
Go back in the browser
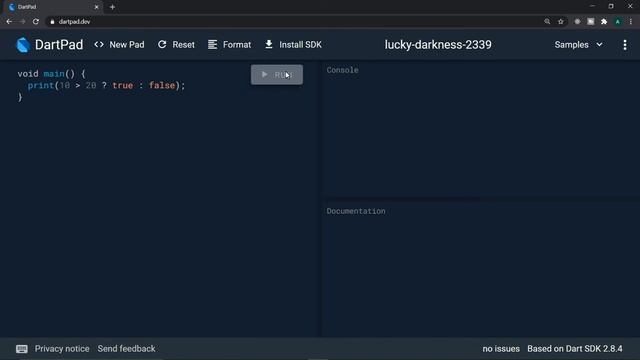pos(9,22)
